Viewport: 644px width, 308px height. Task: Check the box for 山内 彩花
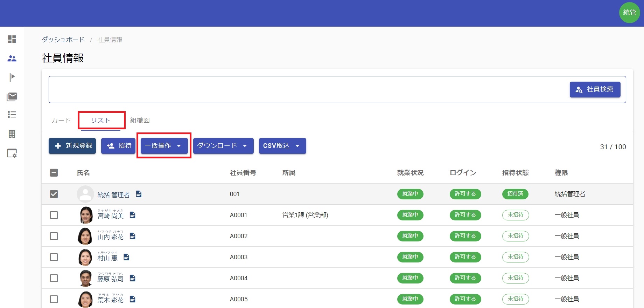coord(54,236)
